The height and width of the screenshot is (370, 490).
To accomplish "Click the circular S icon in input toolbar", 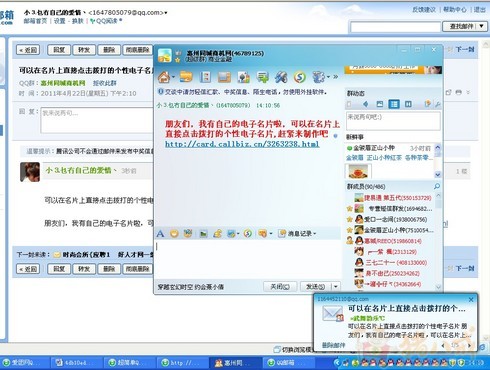I will (248, 234).
